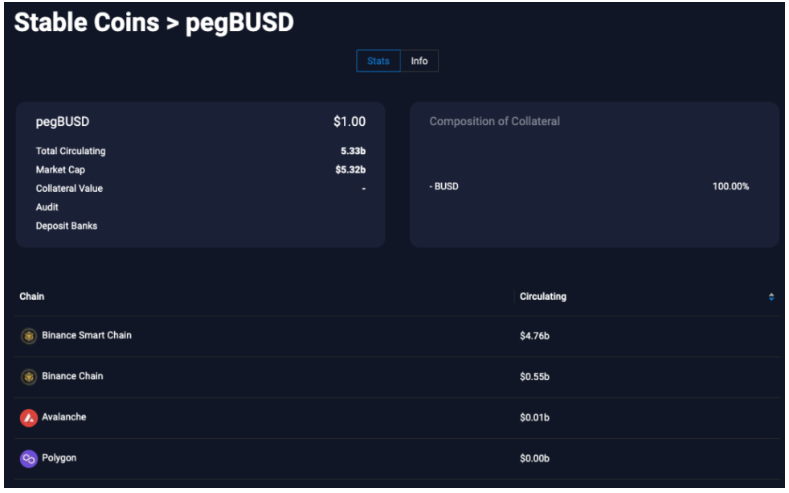Select the Polygon chain name
This screenshot has height=493, width=789.
[59, 458]
